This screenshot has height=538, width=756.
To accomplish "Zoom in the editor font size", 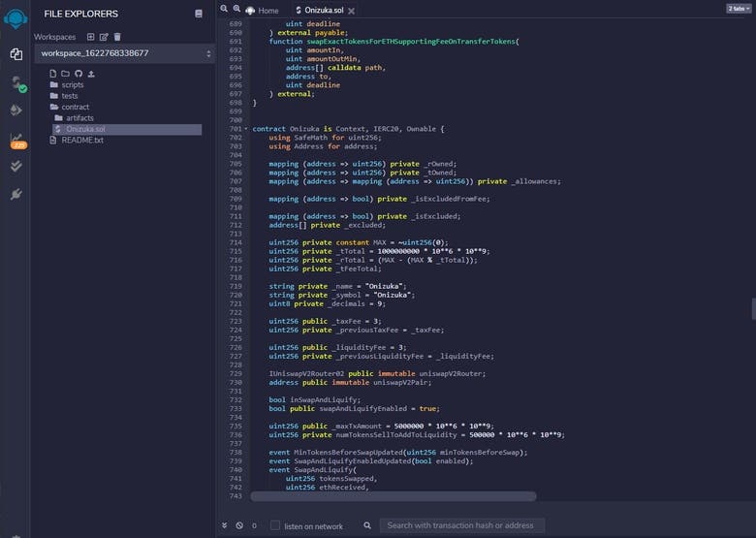I will pos(236,9).
